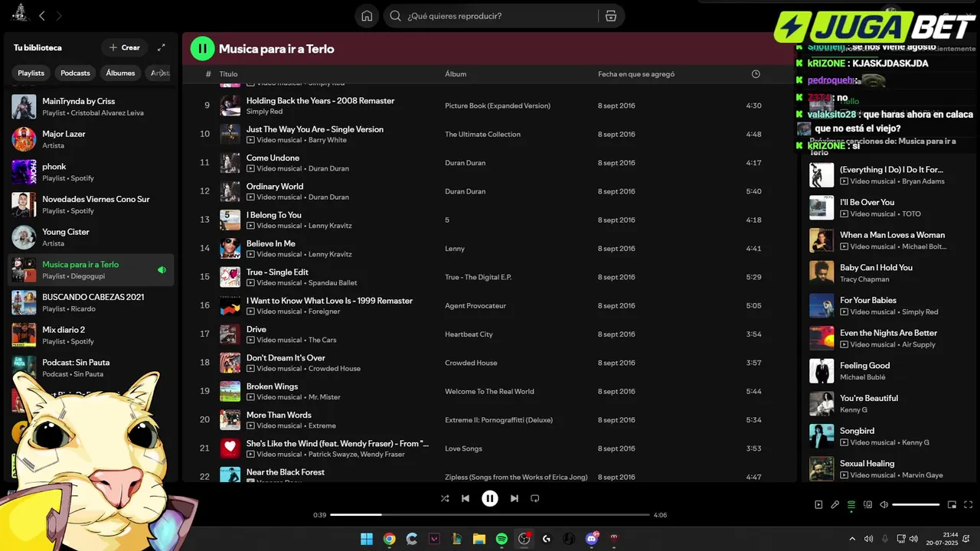Open MainTrynda by Criss playlist
Image resolution: width=980 pixels, height=551 pixels.
(x=91, y=106)
